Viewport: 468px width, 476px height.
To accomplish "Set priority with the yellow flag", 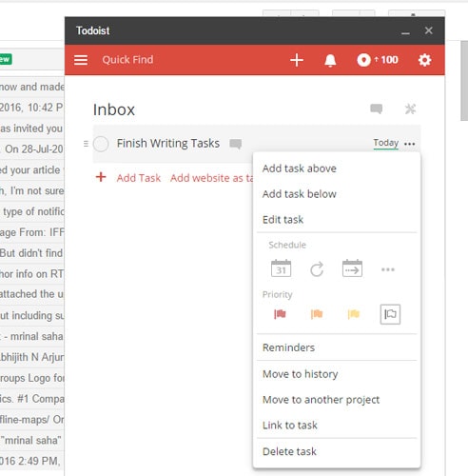I will pyautogui.click(x=354, y=314).
